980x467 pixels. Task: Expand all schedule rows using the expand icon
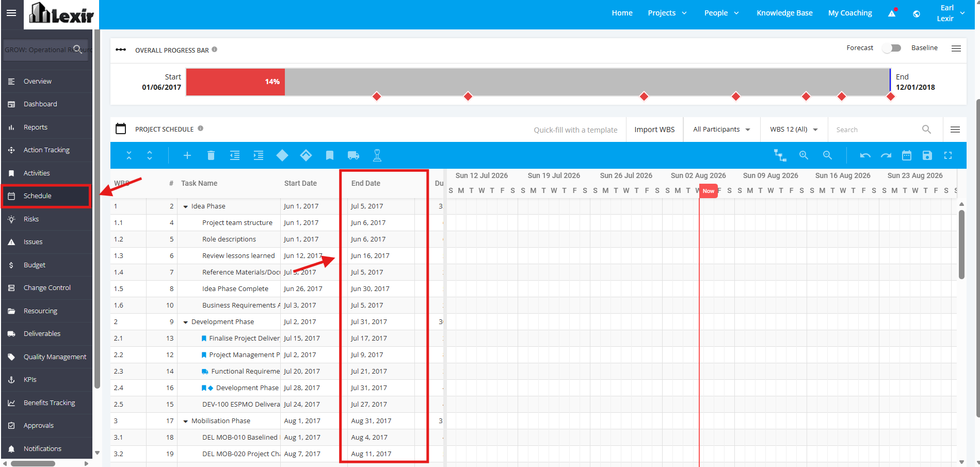150,155
